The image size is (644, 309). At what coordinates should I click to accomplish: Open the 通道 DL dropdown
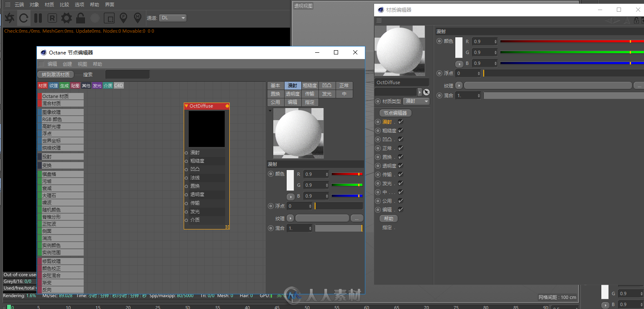tap(172, 18)
